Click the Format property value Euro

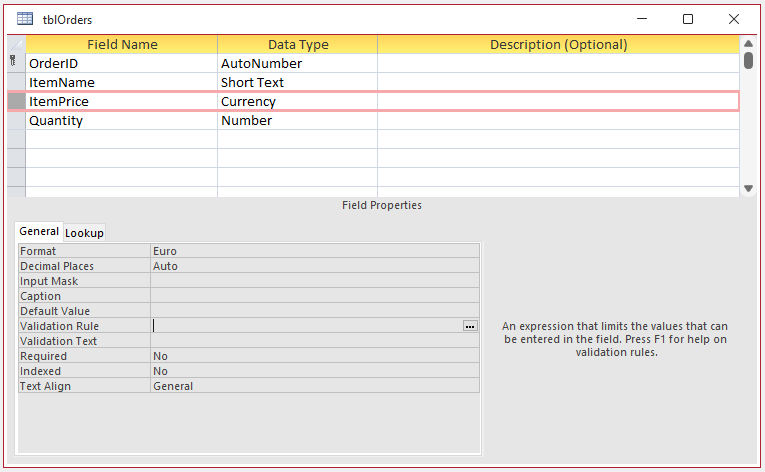[315, 251]
